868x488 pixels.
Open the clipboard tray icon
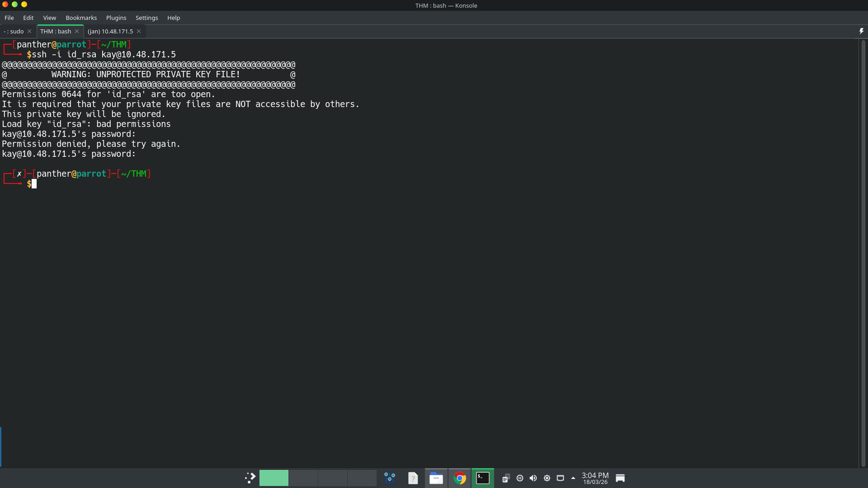point(506,478)
